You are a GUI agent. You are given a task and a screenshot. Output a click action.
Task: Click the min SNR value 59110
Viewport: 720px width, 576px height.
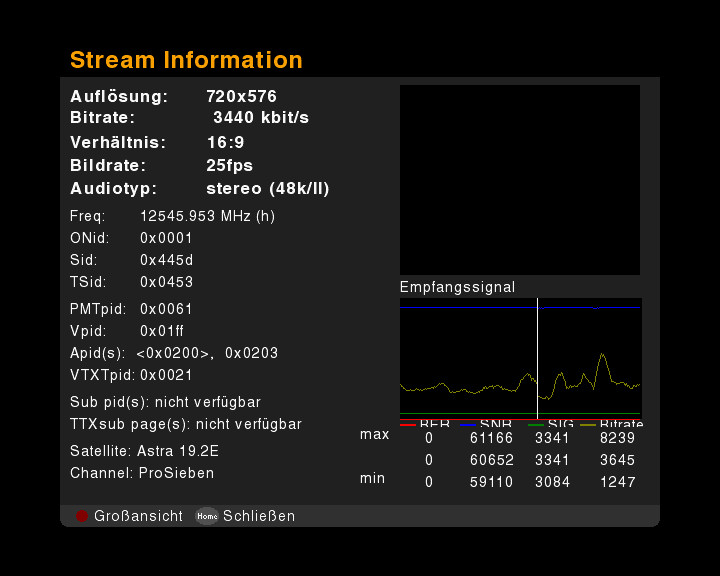tap(491, 482)
